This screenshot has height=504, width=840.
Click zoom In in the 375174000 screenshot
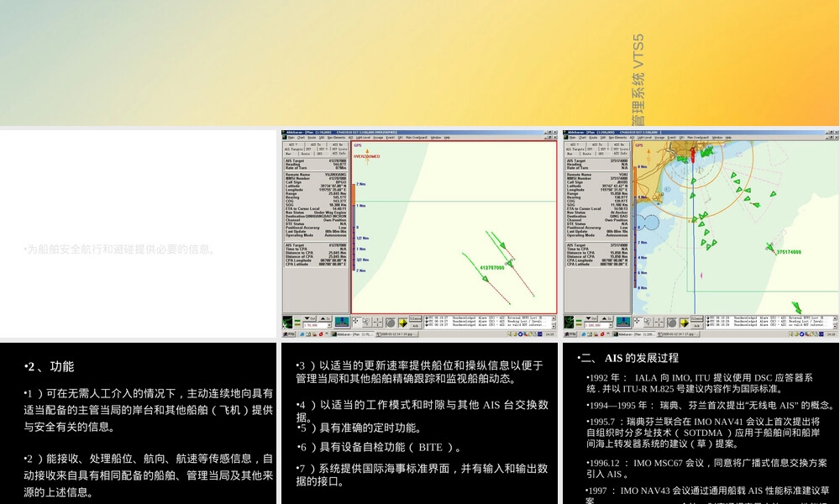click(607, 318)
